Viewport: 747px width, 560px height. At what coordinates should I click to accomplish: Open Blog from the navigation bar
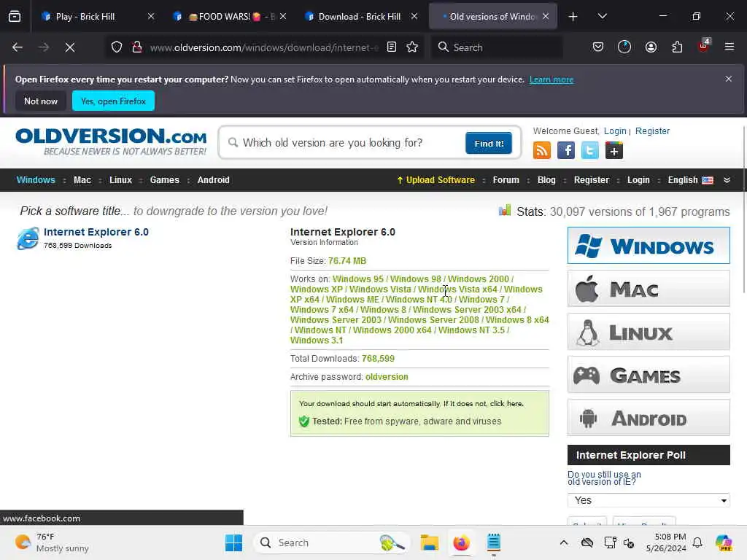pos(546,180)
